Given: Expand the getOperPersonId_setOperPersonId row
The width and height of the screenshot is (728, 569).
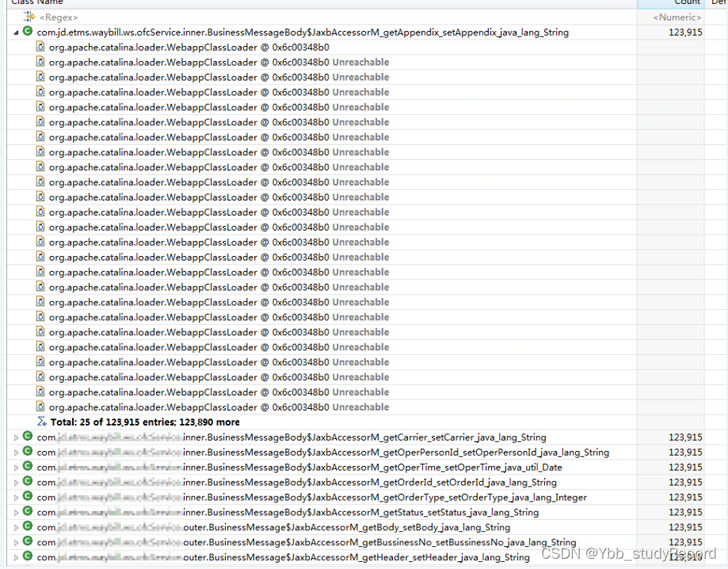Looking at the screenshot, I should tap(17, 453).
